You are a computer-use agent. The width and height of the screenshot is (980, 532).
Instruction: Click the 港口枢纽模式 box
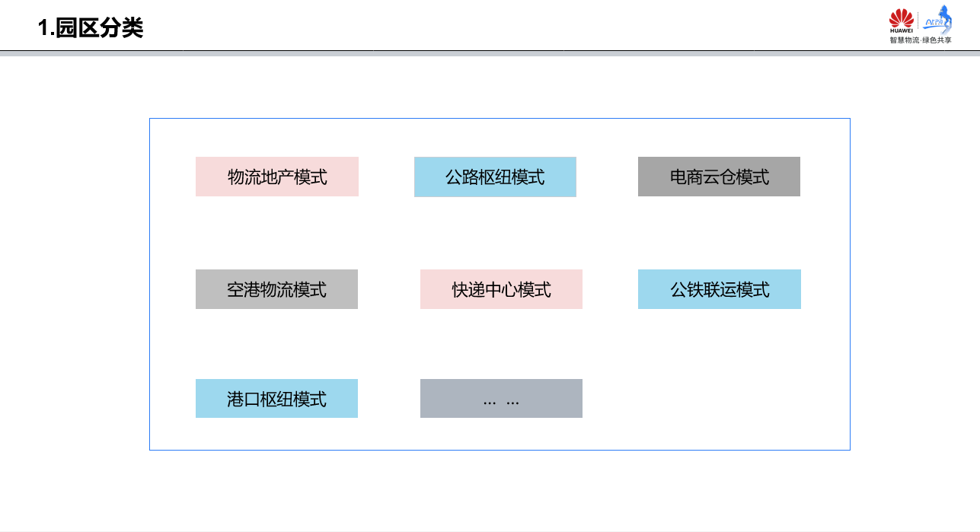tap(276, 399)
